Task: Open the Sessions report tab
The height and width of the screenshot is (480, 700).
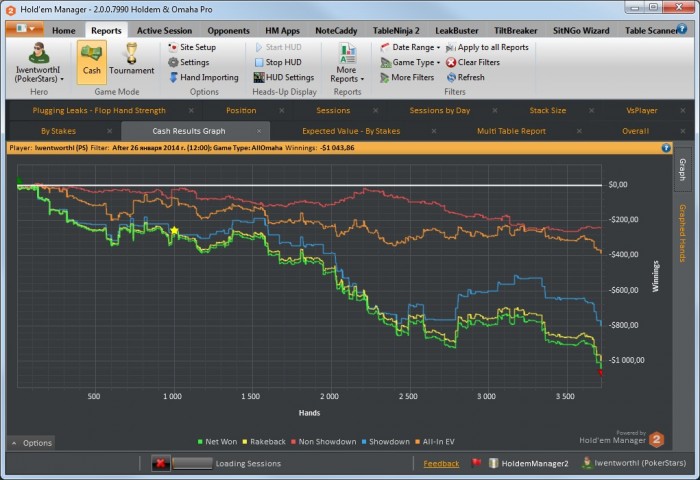Action: [x=333, y=110]
